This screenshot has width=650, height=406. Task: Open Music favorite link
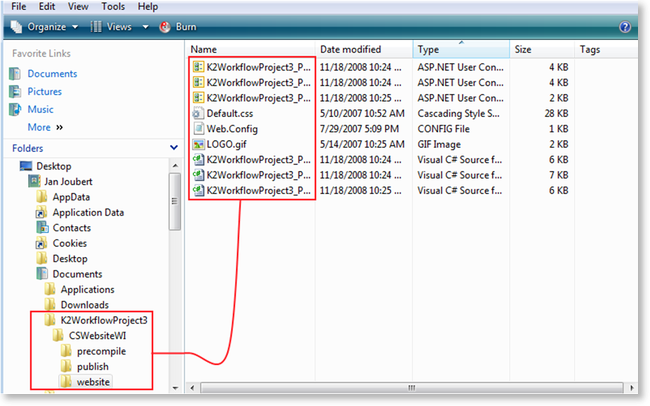tap(40, 109)
